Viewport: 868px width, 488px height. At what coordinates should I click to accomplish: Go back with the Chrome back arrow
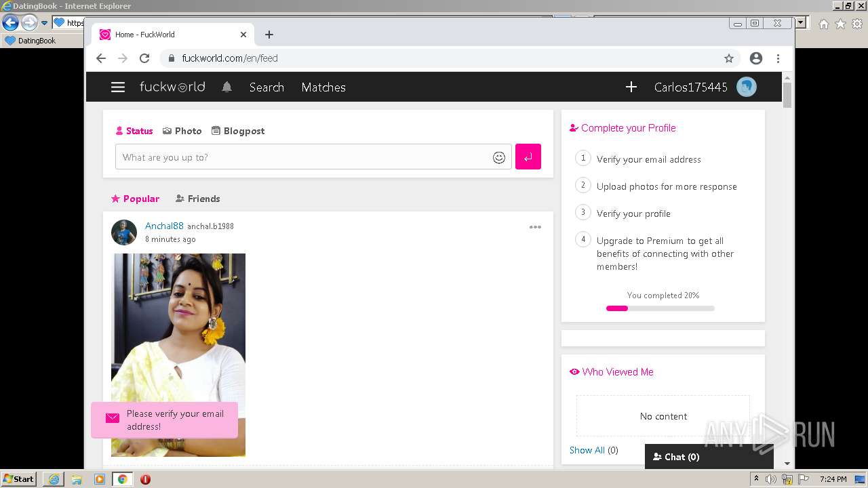tap(101, 58)
